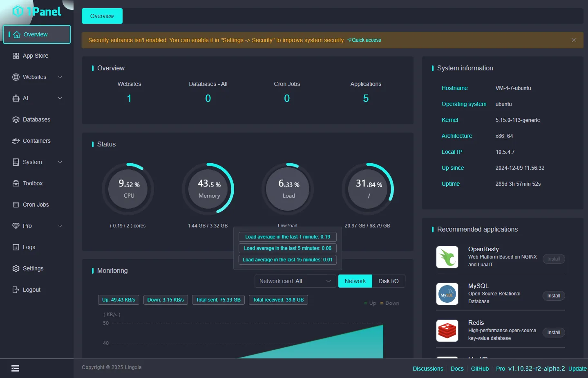Select the Network monitoring toggle
Viewport: 588px width, 378px height.
(x=355, y=281)
